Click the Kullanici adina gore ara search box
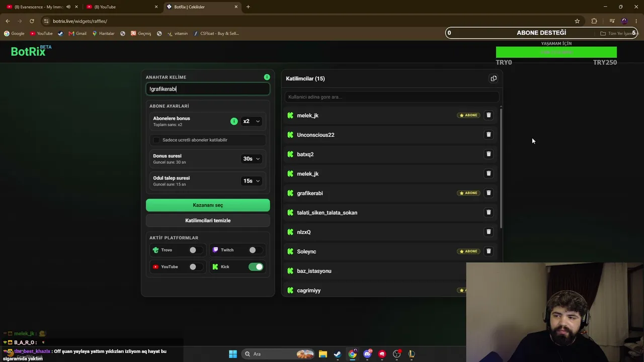The width and height of the screenshot is (644, 362). (x=391, y=97)
